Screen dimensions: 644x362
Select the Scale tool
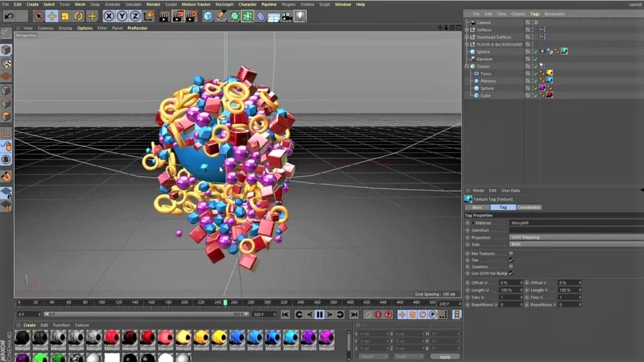click(x=64, y=16)
